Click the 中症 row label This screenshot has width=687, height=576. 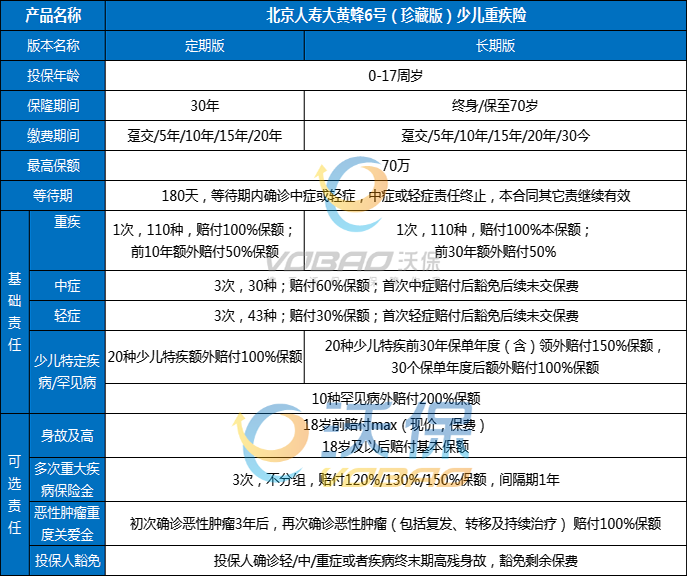(67, 286)
